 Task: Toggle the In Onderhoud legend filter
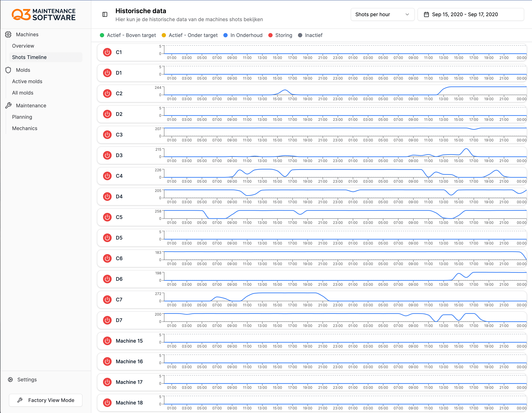pyautogui.click(x=243, y=35)
